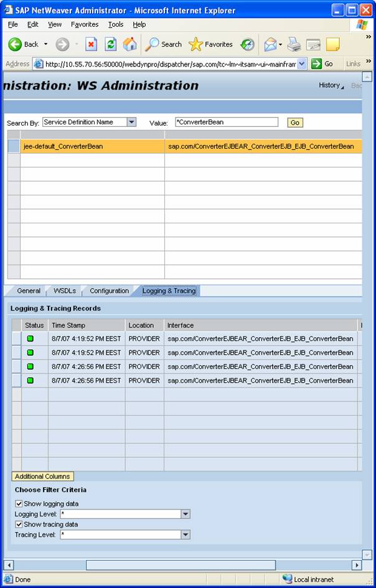Uncheck Show tracing data
This screenshot has height=588, width=376.
[x=19, y=525]
